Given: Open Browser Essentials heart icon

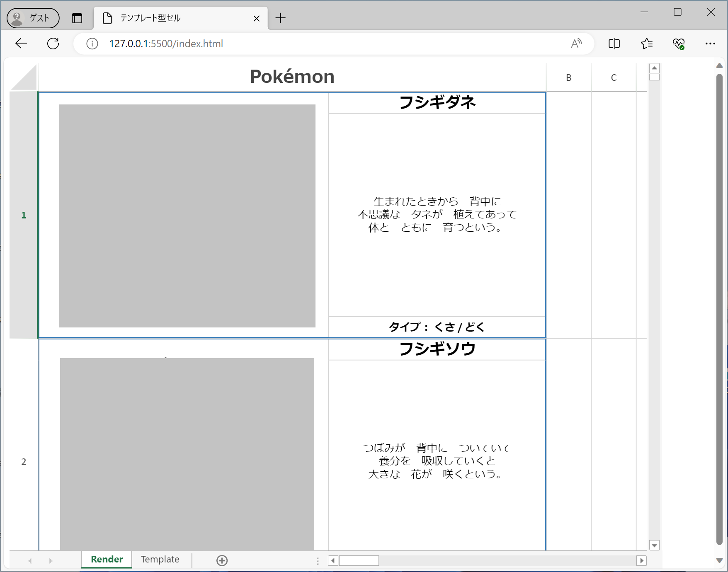Looking at the screenshot, I should point(679,44).
